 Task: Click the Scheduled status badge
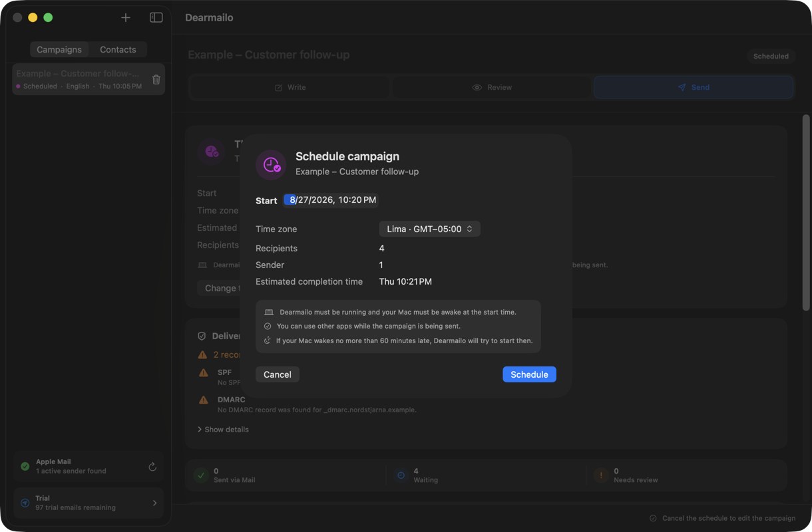(x=771, y=57)
